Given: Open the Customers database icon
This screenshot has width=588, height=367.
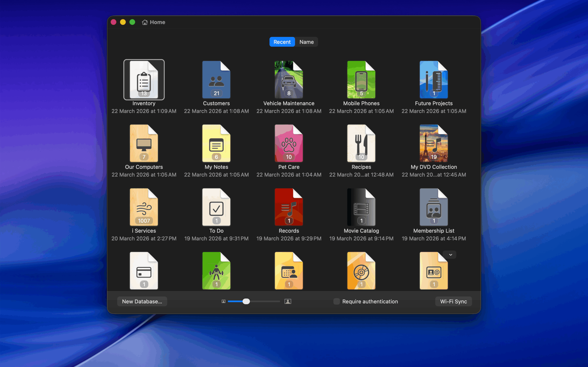Looking at the screenshot, I should pyautogui.click(x=216, y=80).
